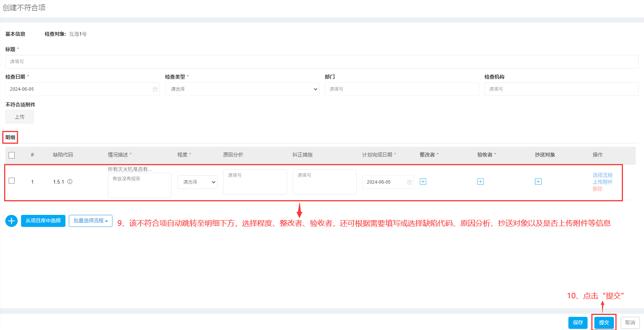Click the 上传 attachment button
This screenshot has height=330, width=644.
(20, 117)
